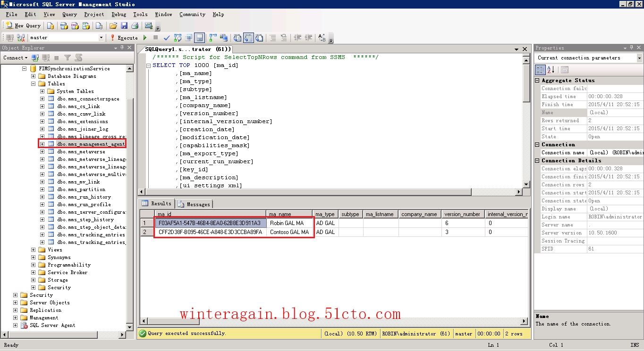Open the Connect dropdown in Object Explorer
The width and height of the screenshot is (644, 351).
click(15, 58)
